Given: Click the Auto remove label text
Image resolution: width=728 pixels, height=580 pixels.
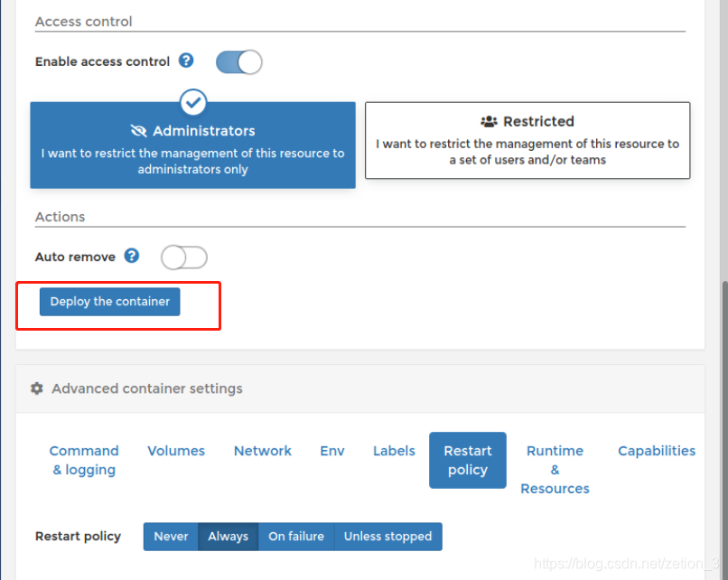Looking at the screenshot, I should click(75, 257).
